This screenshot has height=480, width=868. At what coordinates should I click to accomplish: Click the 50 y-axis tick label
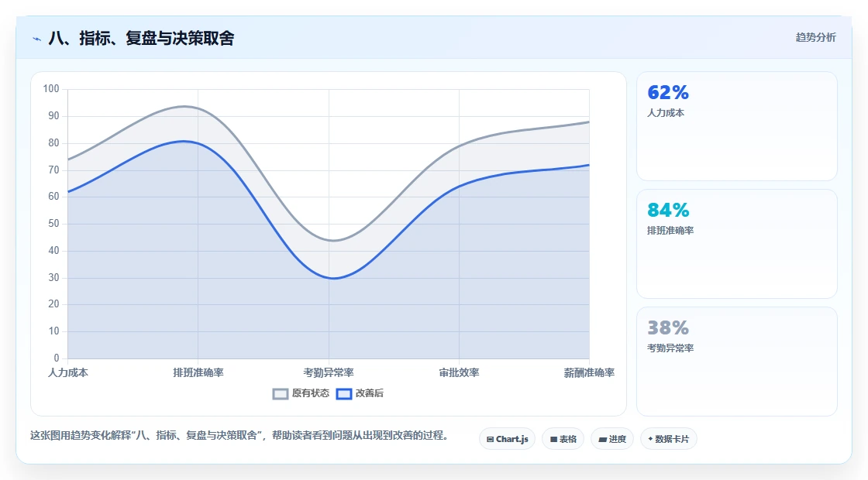[x=53, y=224]
